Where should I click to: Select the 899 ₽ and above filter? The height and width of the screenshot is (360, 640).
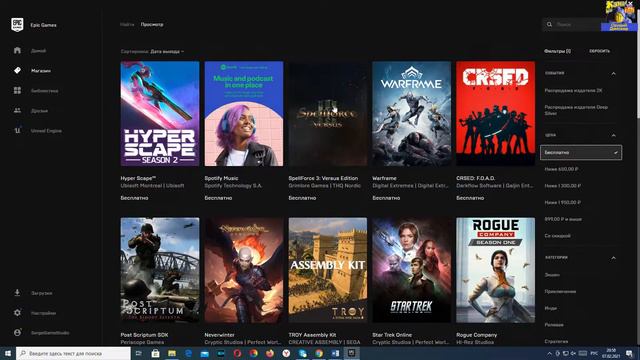563,219
